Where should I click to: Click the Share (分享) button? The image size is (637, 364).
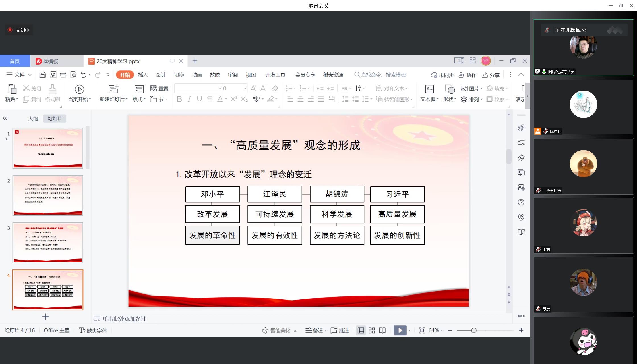[491, 75]
